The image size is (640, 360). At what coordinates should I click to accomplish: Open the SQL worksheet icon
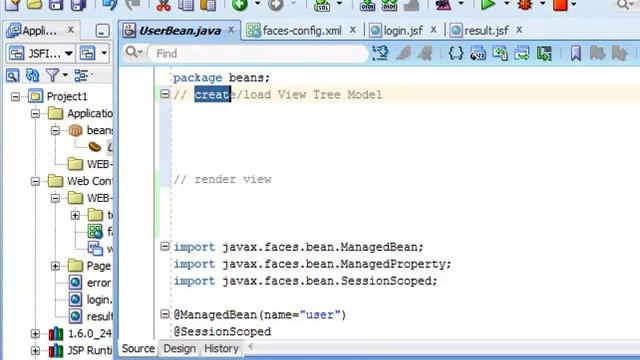coord(322,5)
